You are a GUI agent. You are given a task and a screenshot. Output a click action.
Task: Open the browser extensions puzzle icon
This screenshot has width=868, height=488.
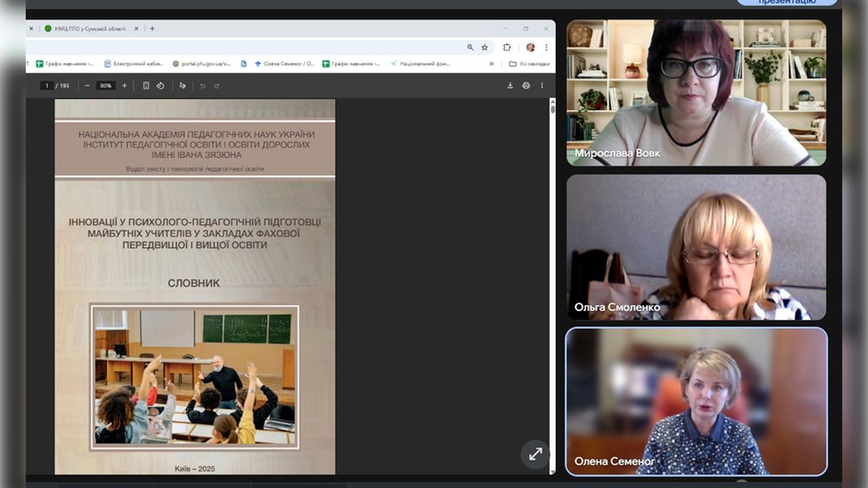[x=507, y=47]
